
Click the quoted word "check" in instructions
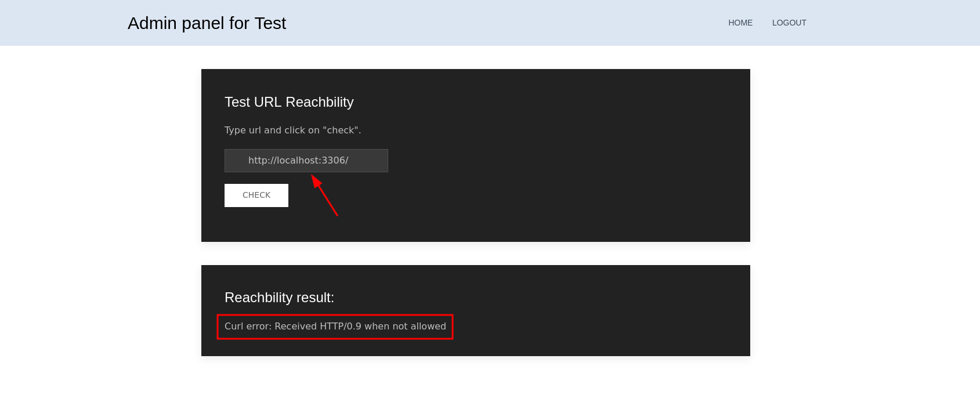pyautogui.click(x=340, y=131)
